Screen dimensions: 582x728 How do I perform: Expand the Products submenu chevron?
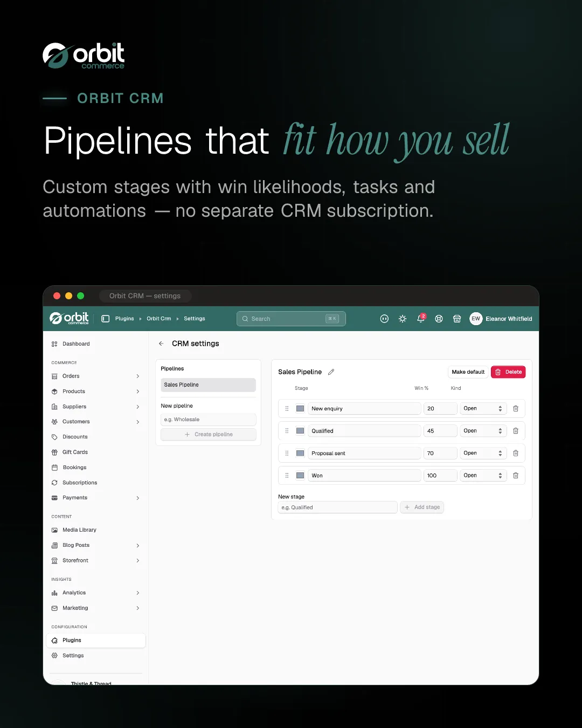[138, 392]
